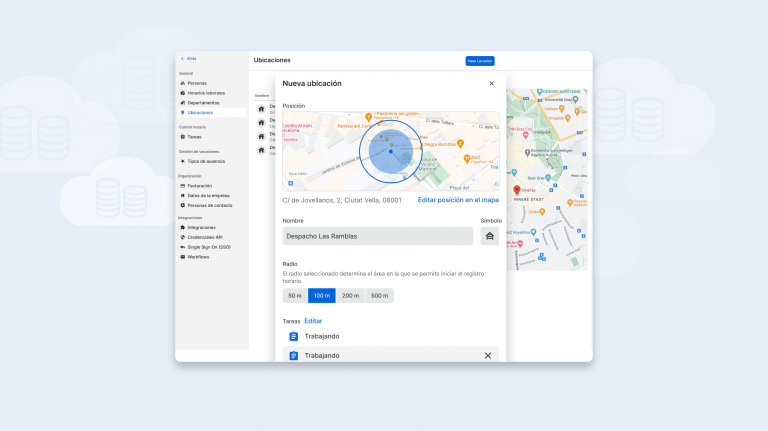This screenshot has width=768, height=431.
Task: Click the highlighted Trabajando clipboard icon
Action: click(x=293, y=356)
